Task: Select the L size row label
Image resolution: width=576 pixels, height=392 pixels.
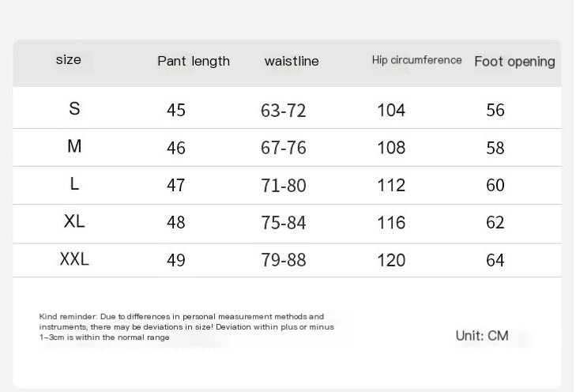Action: click(74, 183)
